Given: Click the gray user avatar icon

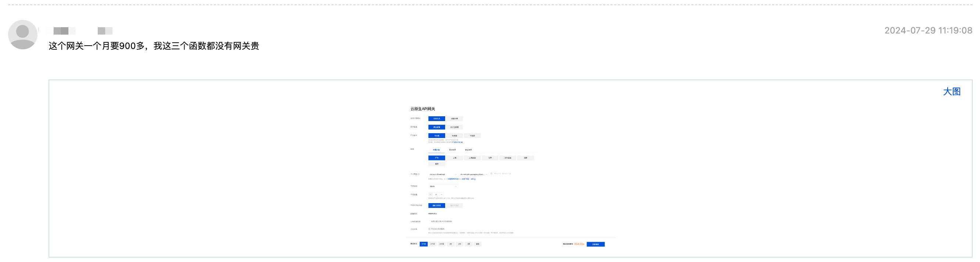Looking at the screenshot, I should click(x=22, y=34).
